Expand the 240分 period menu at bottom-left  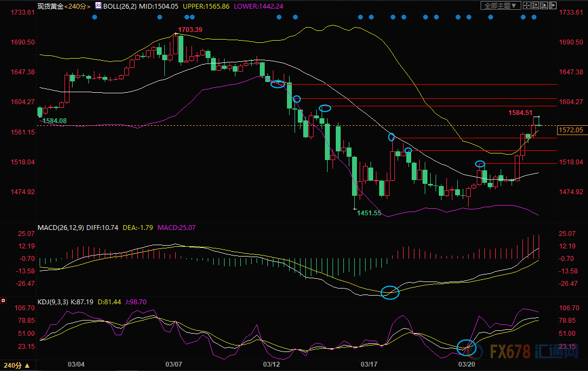point(17,366)
